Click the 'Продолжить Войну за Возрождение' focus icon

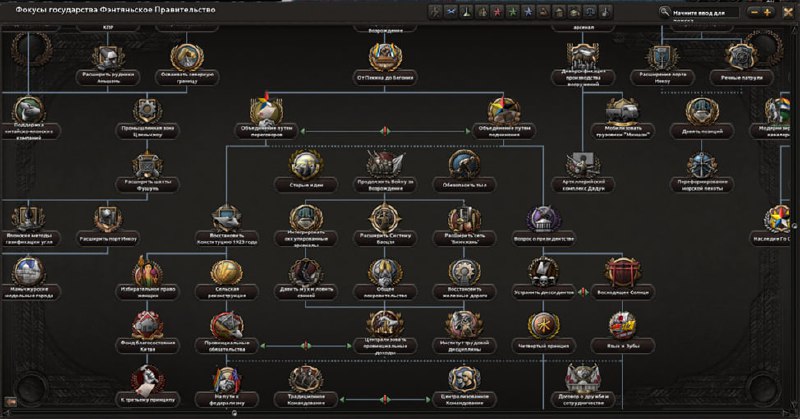385,164
